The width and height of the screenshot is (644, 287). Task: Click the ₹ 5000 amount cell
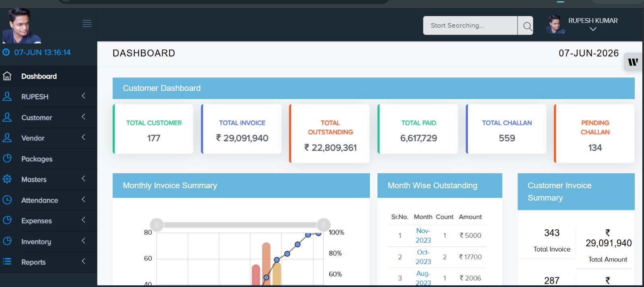(x=471, y=235)
